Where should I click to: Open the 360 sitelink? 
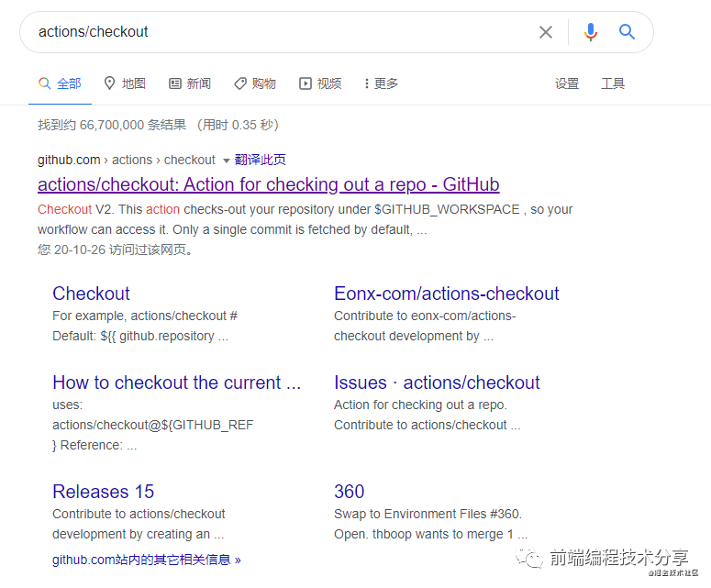[350, 492]
